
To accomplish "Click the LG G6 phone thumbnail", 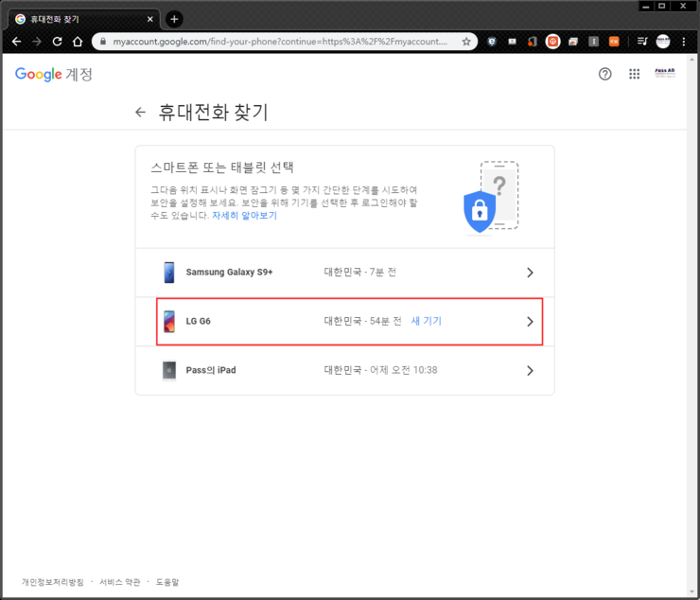I will 169,322.
